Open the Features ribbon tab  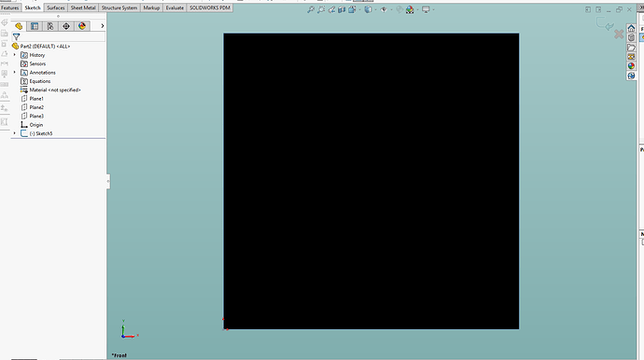point(10,7)
